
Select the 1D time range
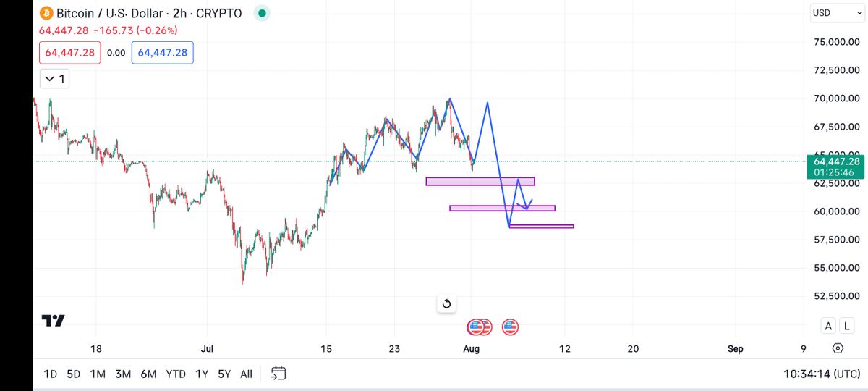(51, 374)
